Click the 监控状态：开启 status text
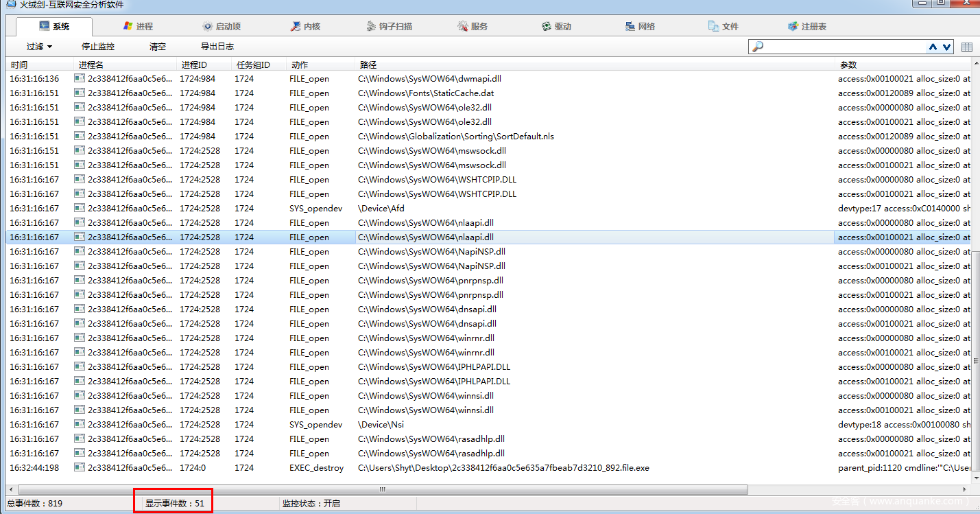This screenshot has width=980, height=514. pyautogui.click(x=311, y=504)
